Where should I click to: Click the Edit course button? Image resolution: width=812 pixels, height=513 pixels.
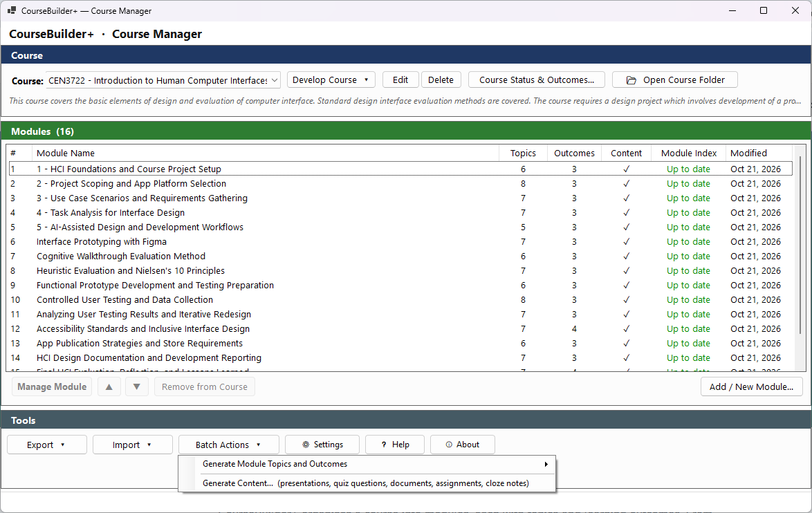click(x=400, y=80)
